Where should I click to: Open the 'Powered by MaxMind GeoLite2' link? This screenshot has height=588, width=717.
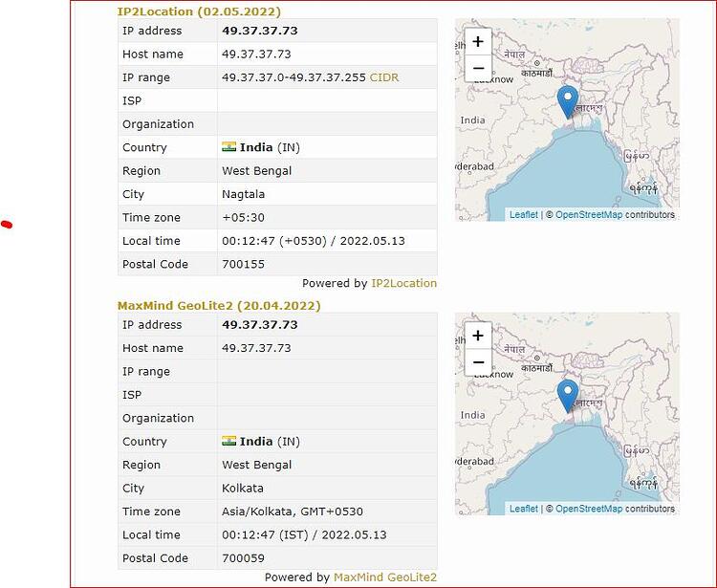385,577
